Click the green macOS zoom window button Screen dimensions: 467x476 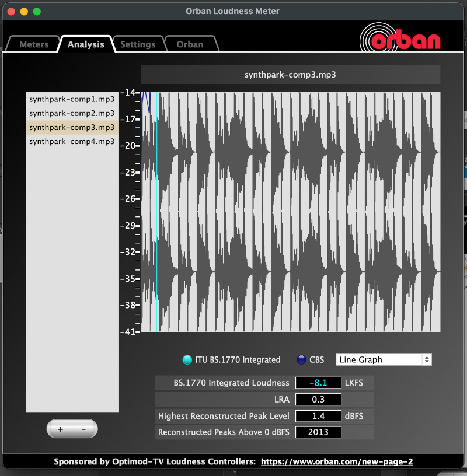(x=37, y=11)
